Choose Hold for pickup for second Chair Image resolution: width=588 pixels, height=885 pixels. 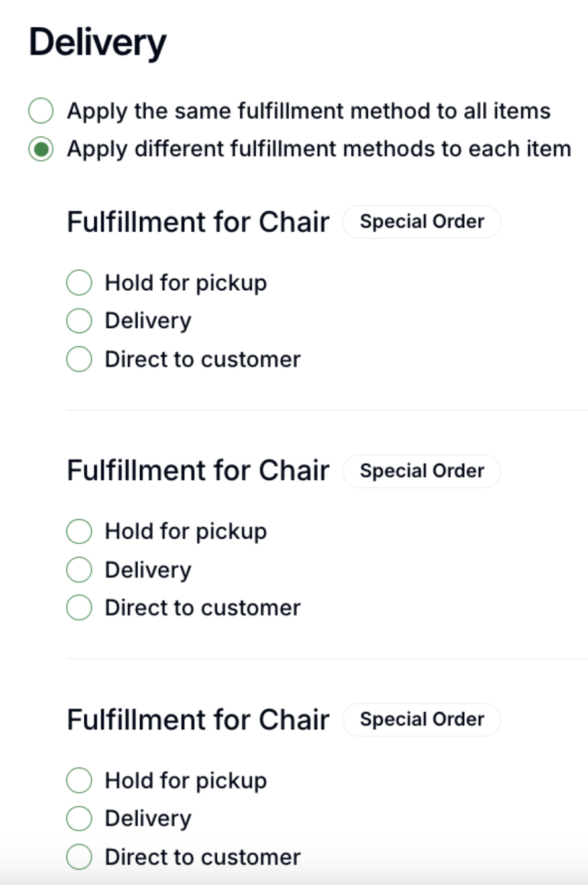tap(79, 531)
